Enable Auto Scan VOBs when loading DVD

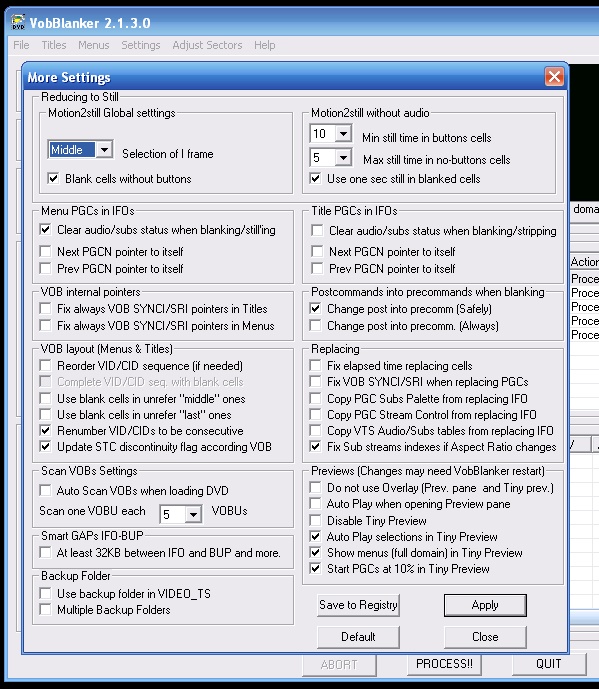pyautogui.click(x=45, y=490)
